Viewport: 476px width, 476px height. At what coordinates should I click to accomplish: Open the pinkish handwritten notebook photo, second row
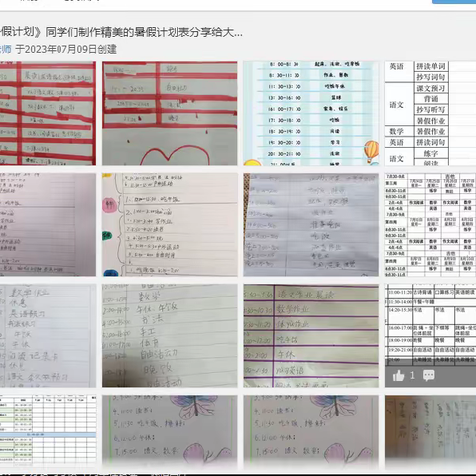[48, 224]
